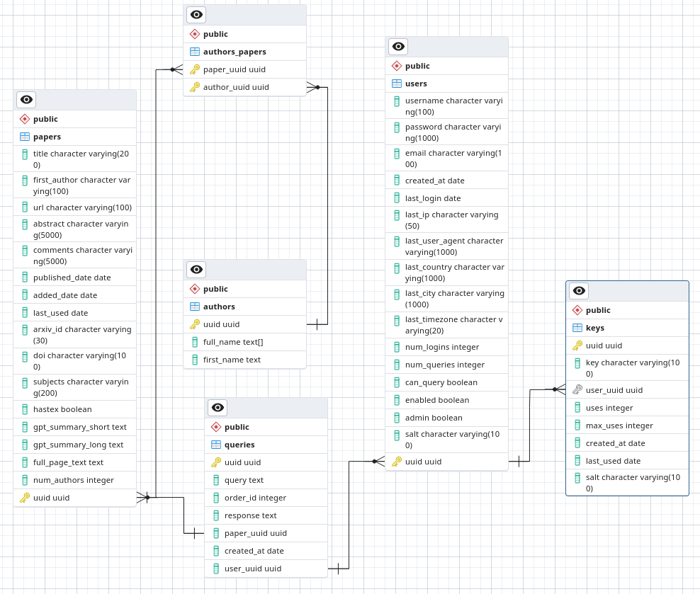The image size is (700, 594).
Task: Click the column icon beside query text in queries
Action: pyautogui.click(x=216, y=479)
